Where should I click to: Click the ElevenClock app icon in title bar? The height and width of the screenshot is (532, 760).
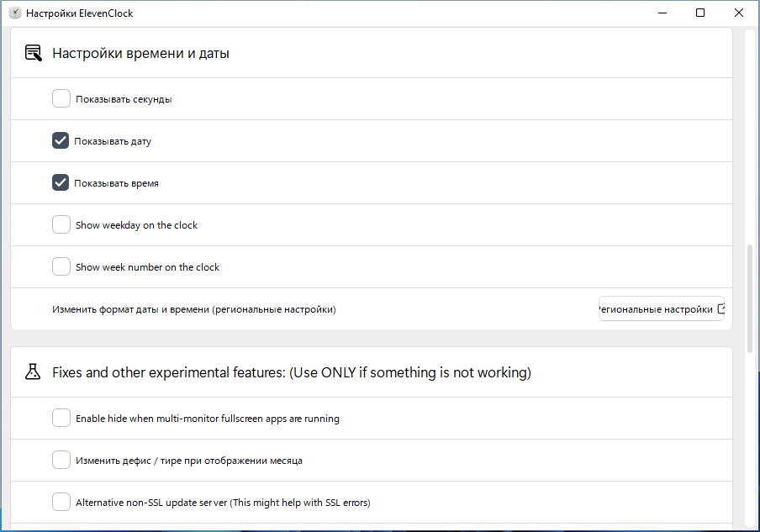(15, 13)
